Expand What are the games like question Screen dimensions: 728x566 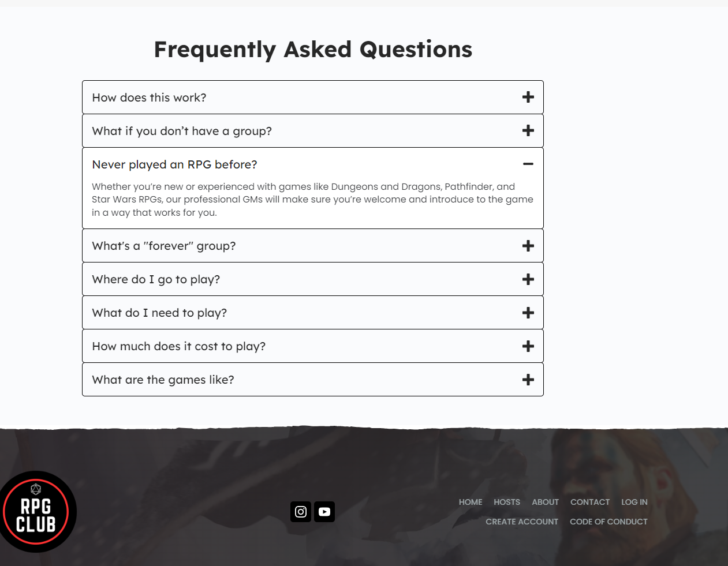pyautogui.click(x=313, y=380)
